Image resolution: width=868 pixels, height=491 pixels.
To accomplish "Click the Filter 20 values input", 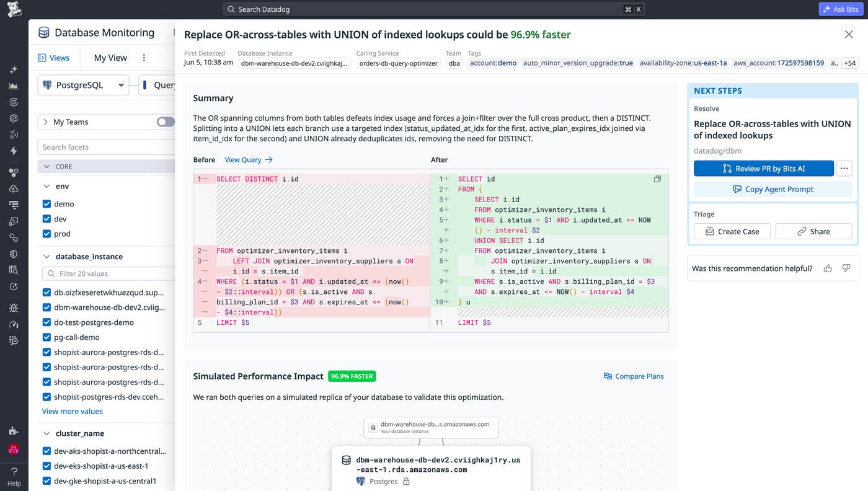I will coord(109,273).
